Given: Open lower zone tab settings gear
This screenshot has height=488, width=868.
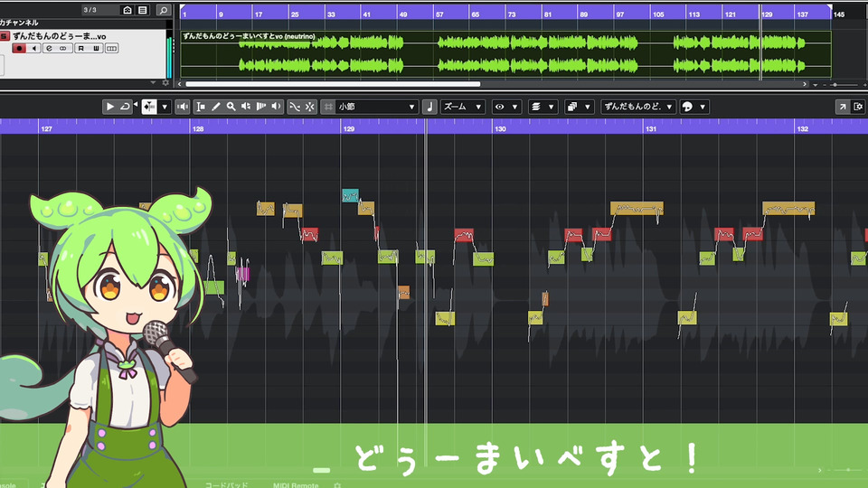Looking at the screenshot, I should pyautogui.click(x=337, y=485).
